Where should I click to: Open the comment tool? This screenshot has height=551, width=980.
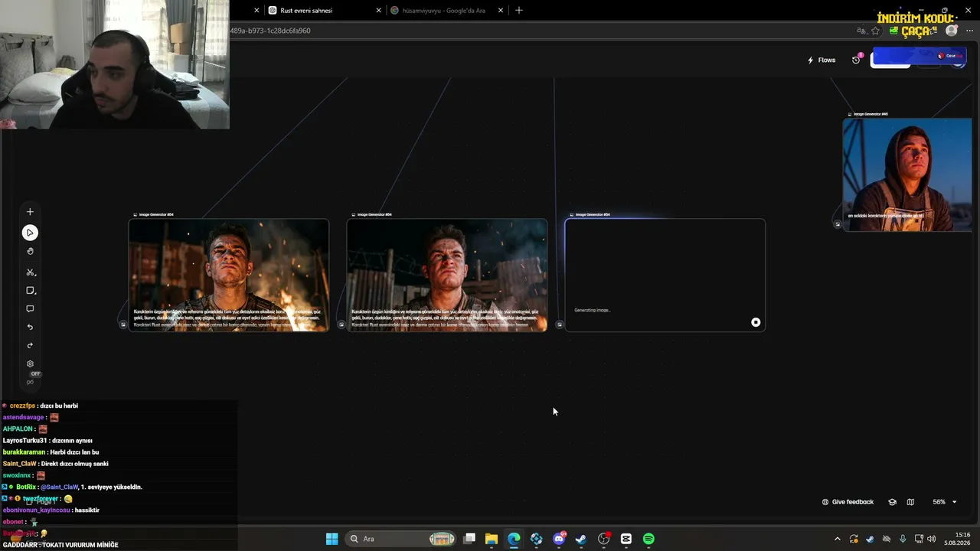30,309
